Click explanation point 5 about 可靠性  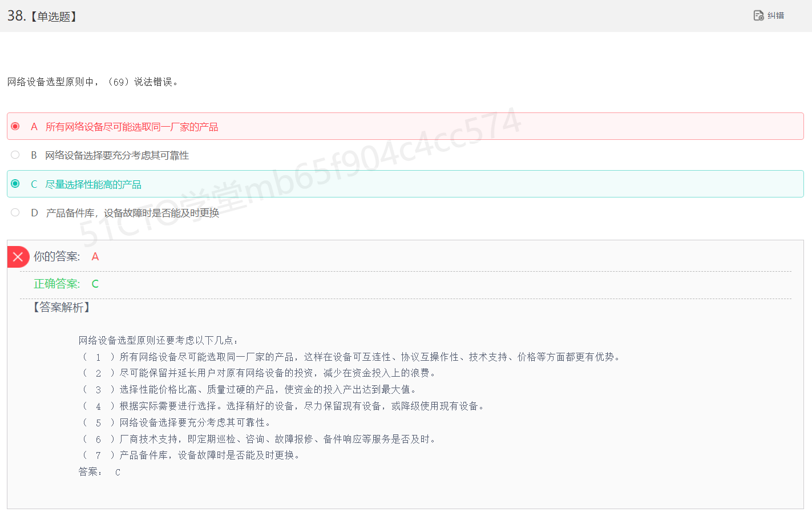click(x=177, y=422)
